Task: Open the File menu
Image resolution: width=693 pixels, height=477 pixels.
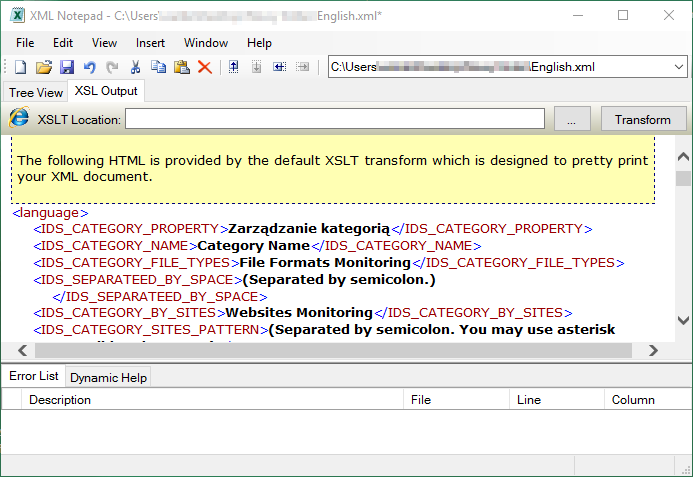Action: (25, 43)
